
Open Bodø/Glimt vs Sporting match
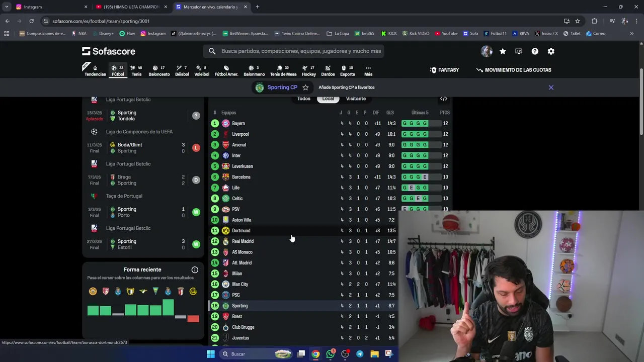point(143,148)
